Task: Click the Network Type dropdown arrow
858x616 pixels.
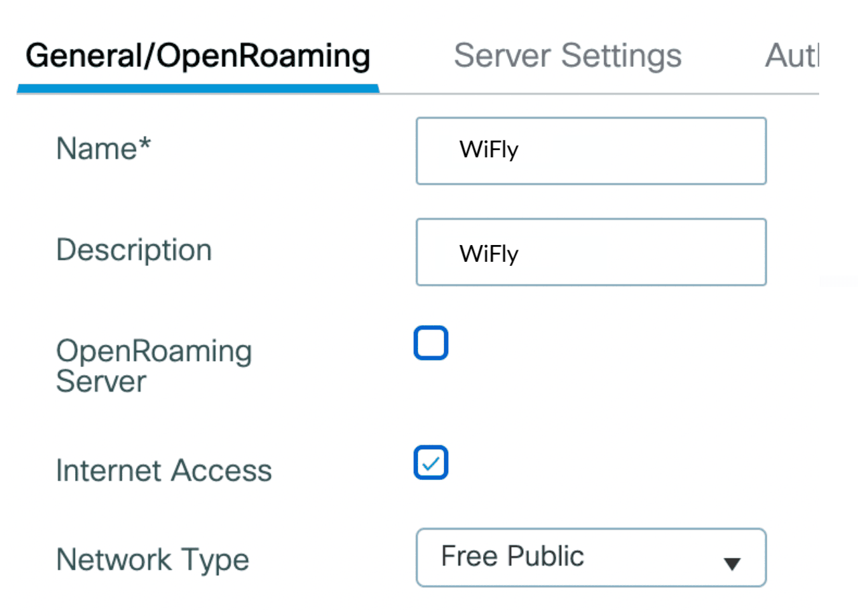Action: 732,564
